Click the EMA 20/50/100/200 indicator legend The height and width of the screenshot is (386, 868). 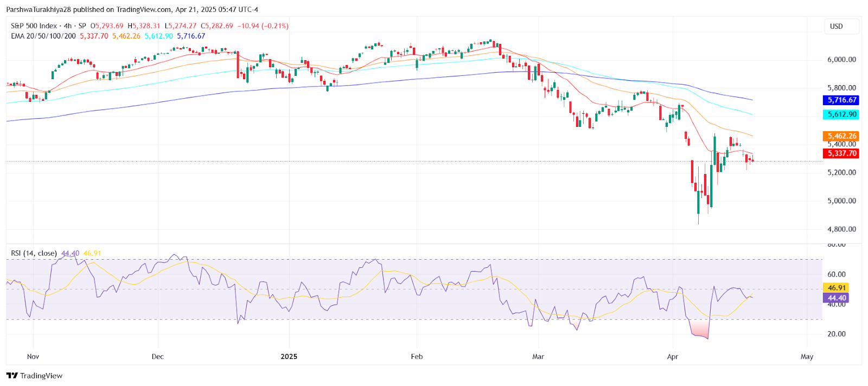click(x=43, y=36)
